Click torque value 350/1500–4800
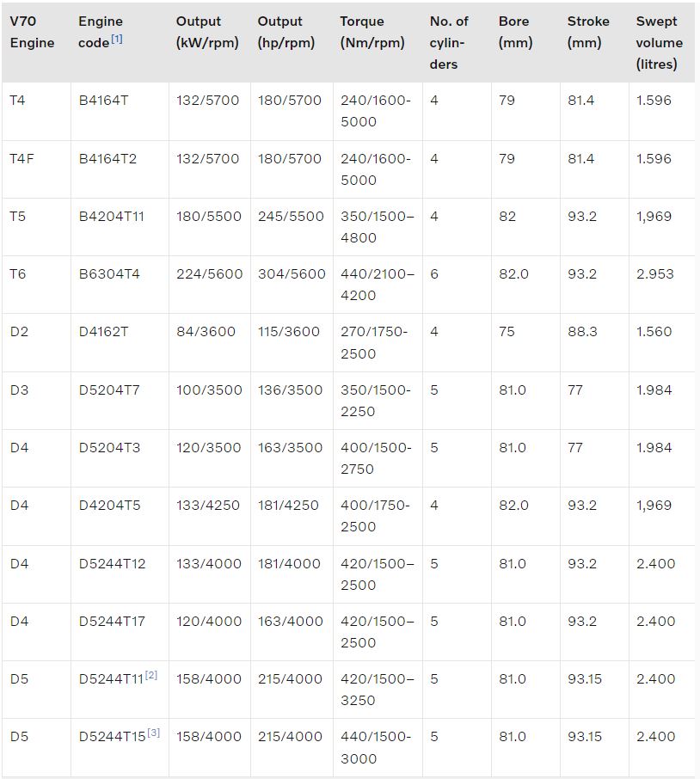700x779 pixels. coord(377,227)
